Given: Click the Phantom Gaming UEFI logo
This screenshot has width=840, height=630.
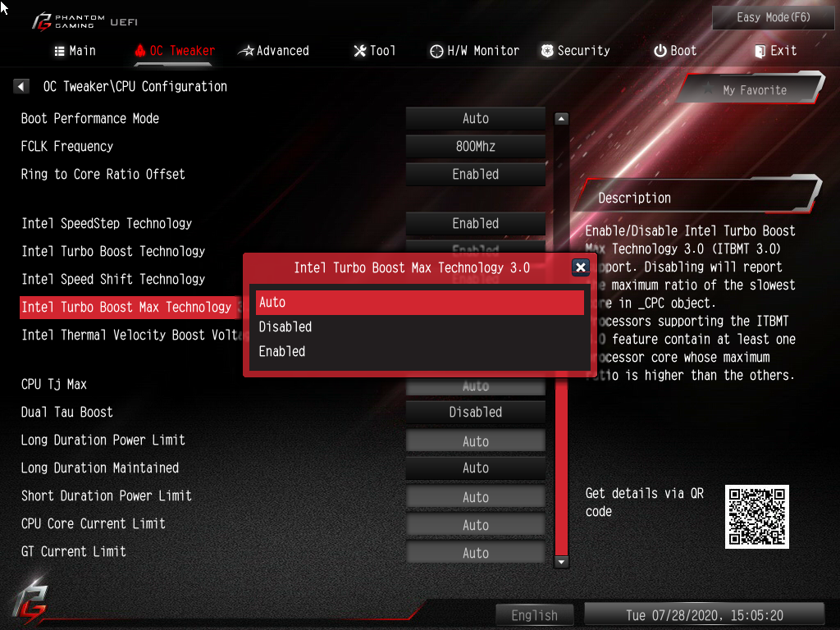Looking at the screenshot, I should point(84,21).
